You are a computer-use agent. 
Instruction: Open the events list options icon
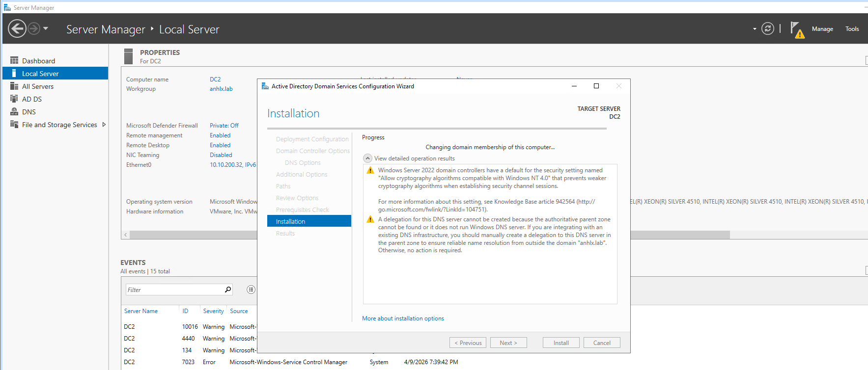(251, 290)
